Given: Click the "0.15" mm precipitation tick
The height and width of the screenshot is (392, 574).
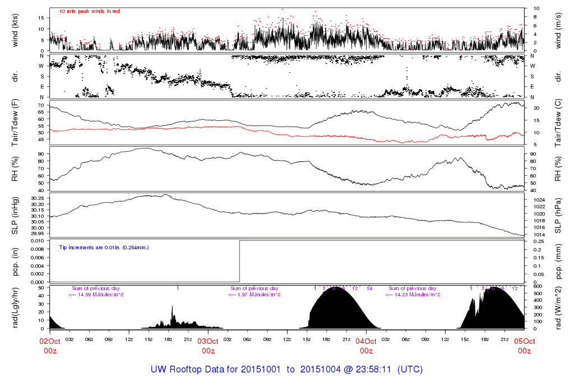Looking at the screenshot, I should pyautogui.click(x=538, y=258).
